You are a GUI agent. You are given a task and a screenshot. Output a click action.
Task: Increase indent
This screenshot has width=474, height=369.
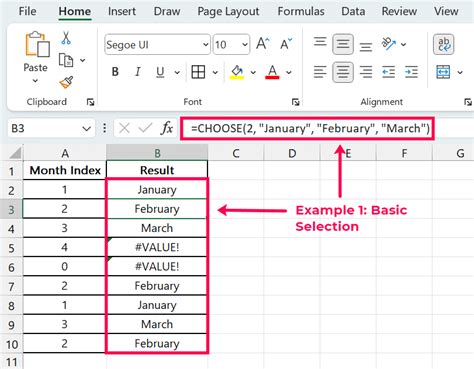(411, 72)
